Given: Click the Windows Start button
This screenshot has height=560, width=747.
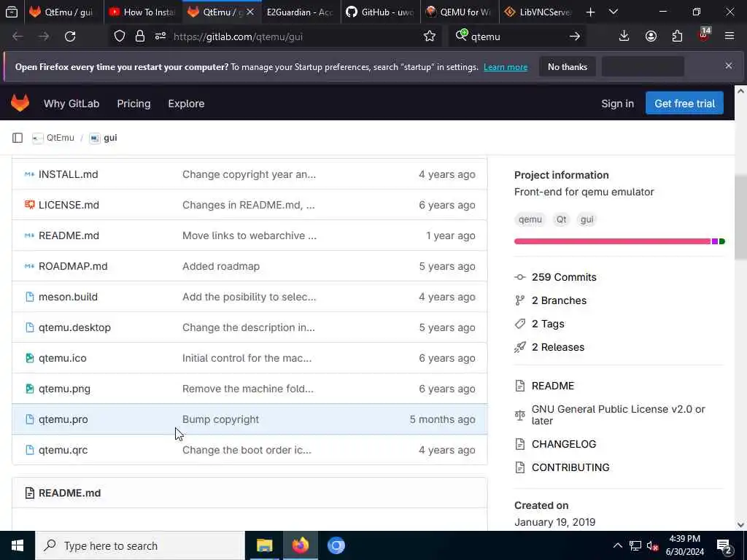Looking at the screenshot, I should point(18,545).
